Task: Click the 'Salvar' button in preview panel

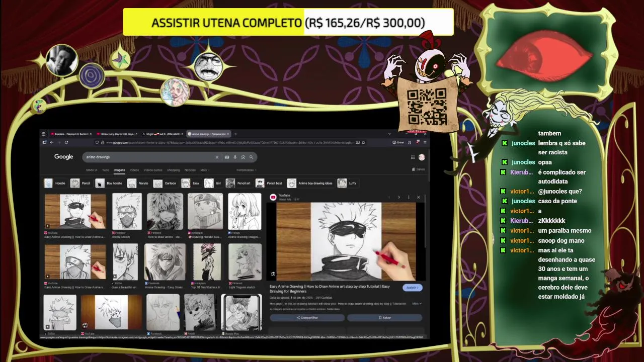Action: 384,318
